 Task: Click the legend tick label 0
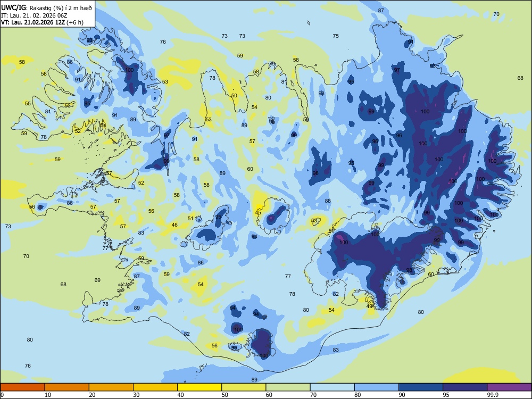tap(2, 395)
